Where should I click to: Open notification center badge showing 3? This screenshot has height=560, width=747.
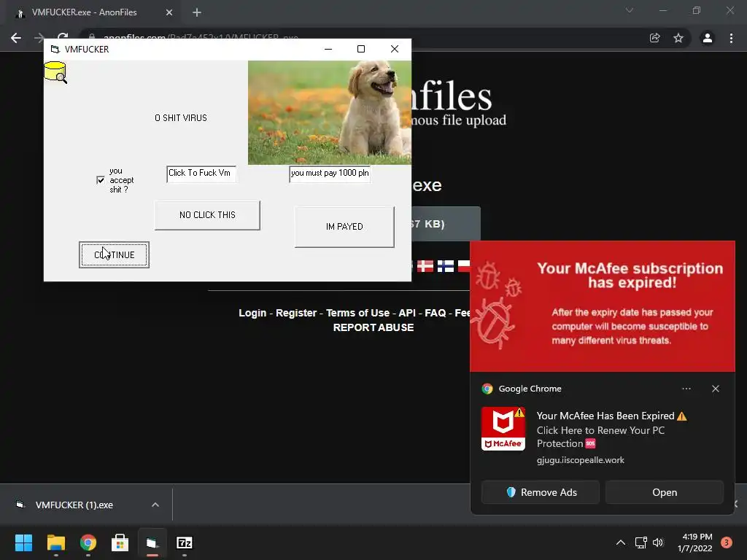coord(727,542)
